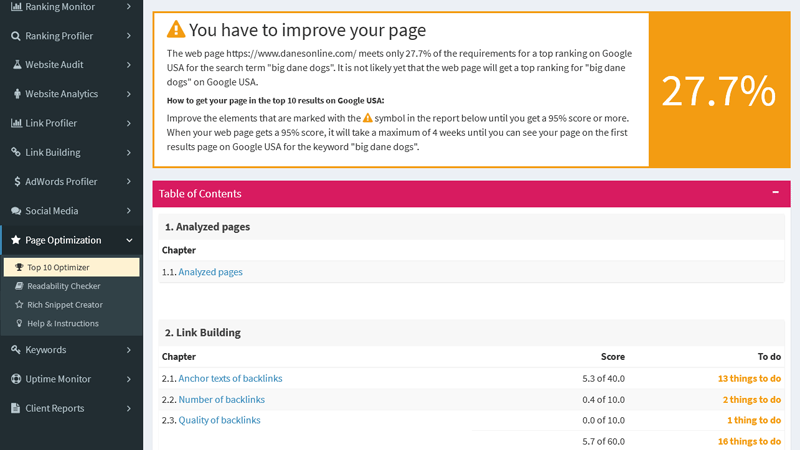
Task: Expand the Link Profiler chevron
Action: 129,123
